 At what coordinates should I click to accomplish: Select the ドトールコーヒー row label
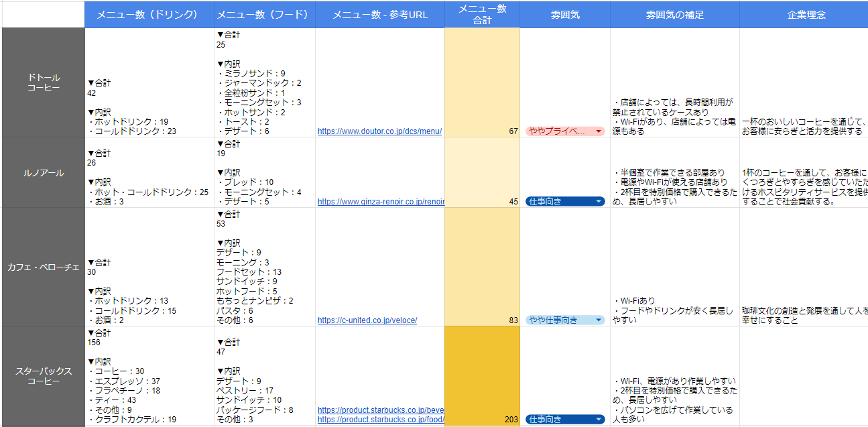tap(43, 82)
